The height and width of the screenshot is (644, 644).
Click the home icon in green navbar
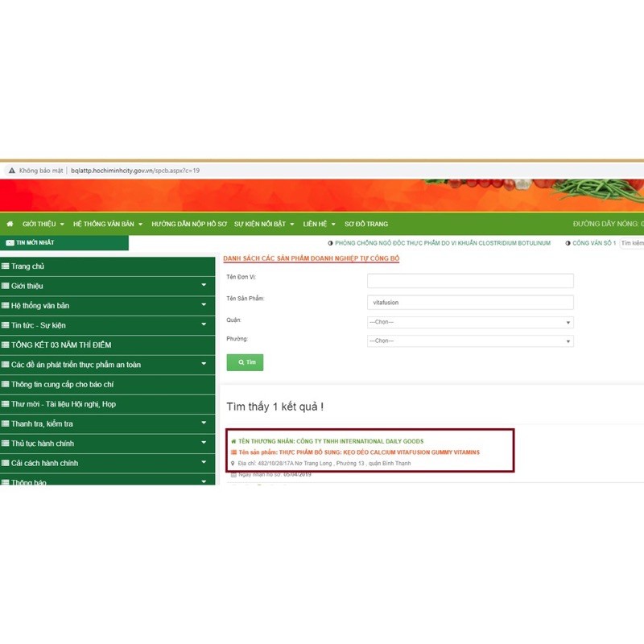coord(10,224)
